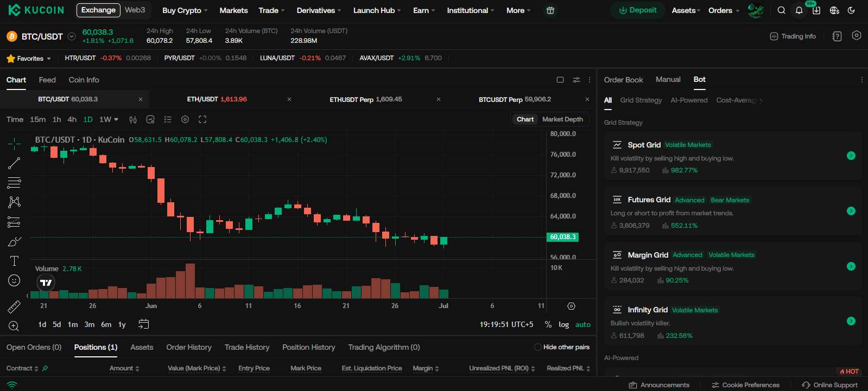The image size is (868, 391).
Task: Select the crosshair cursor tool
Action: pyautogui.click(x=14, y=144)
